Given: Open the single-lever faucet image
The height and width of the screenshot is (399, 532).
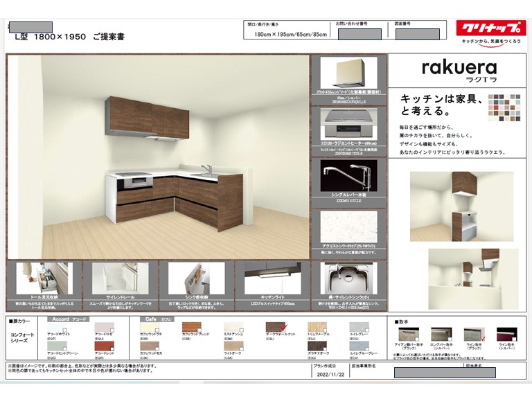Looking at the screenshot, I should point(348,176).
